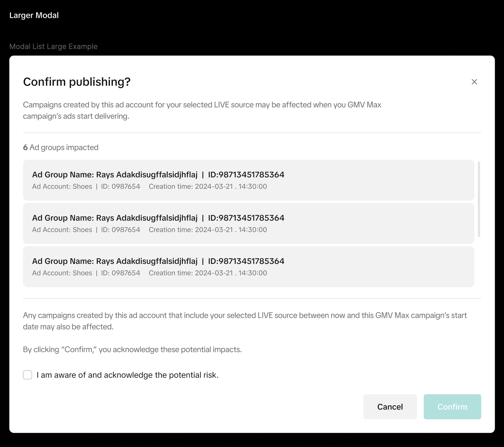Click the 'Any campaigns created' notice paragraph
The height and width of the screenshot is (447, 504).
click(x=245, y=321)
